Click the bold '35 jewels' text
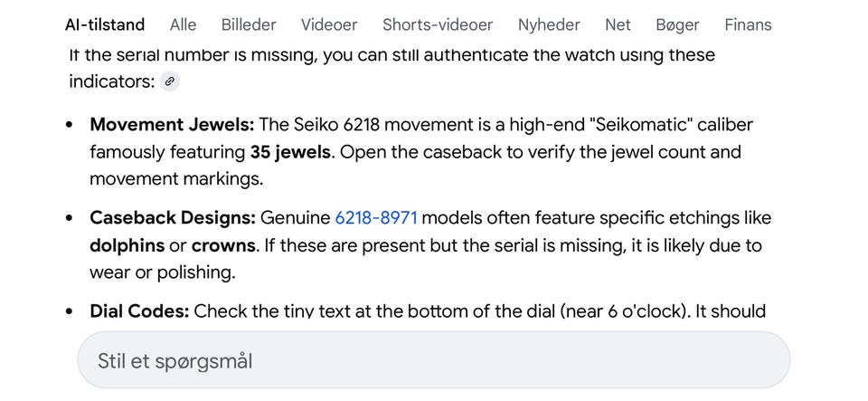 pos(289,152)
